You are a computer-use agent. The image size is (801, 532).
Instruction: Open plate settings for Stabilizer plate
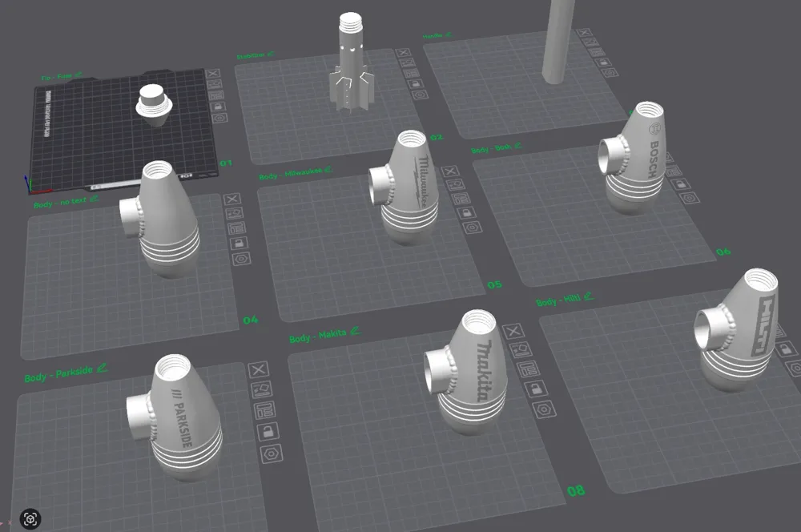420,95
